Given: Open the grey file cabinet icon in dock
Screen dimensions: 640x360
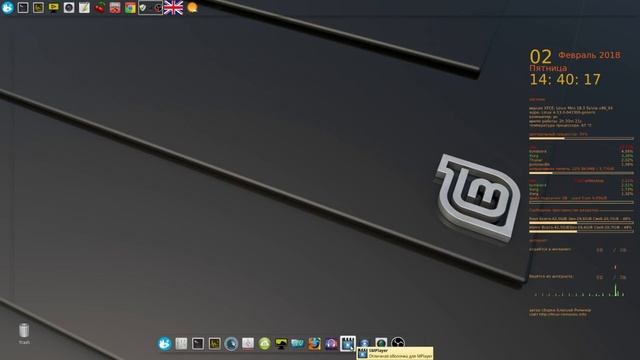Looking at the screenshot, I should click(x=181, y=344).
